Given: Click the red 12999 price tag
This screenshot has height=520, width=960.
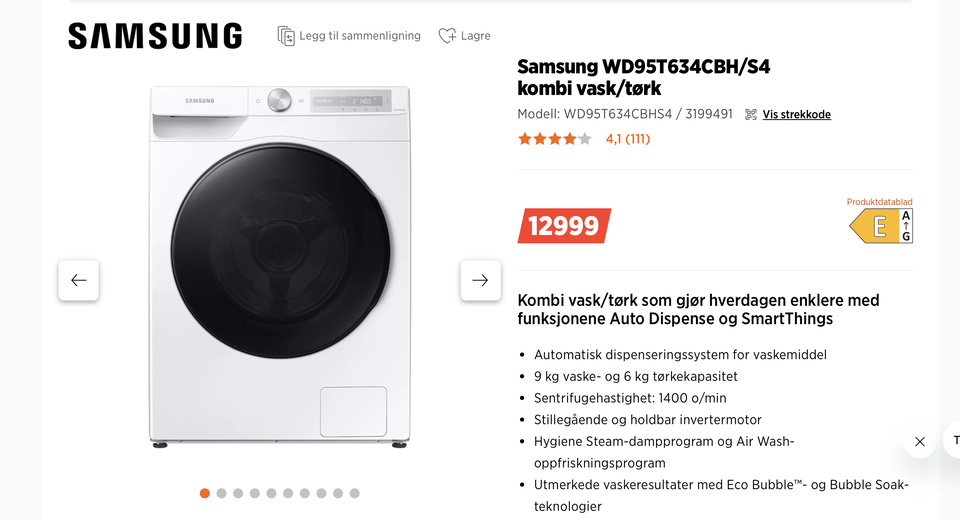Looking at the screenshot, I should pos(564,226).
